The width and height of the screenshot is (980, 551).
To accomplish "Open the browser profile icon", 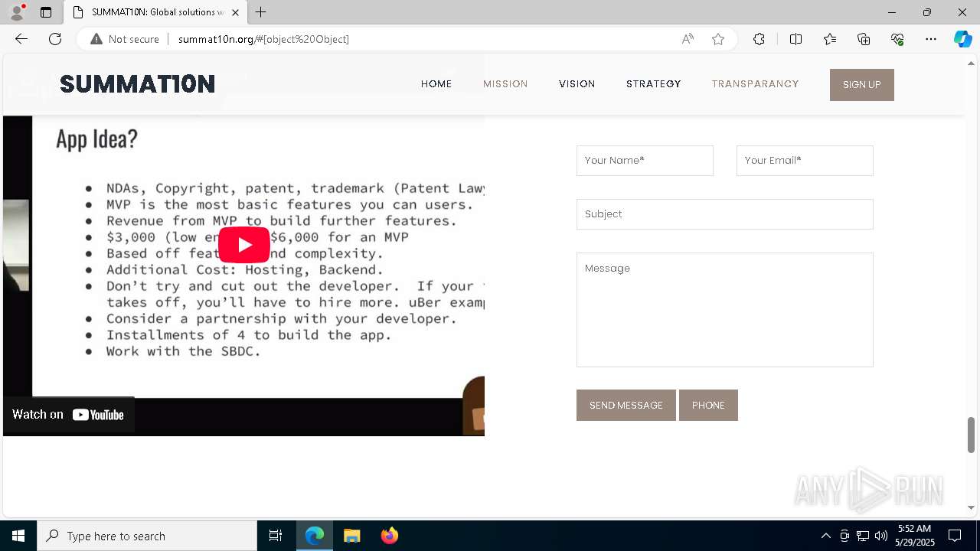I will pos(17,12).
